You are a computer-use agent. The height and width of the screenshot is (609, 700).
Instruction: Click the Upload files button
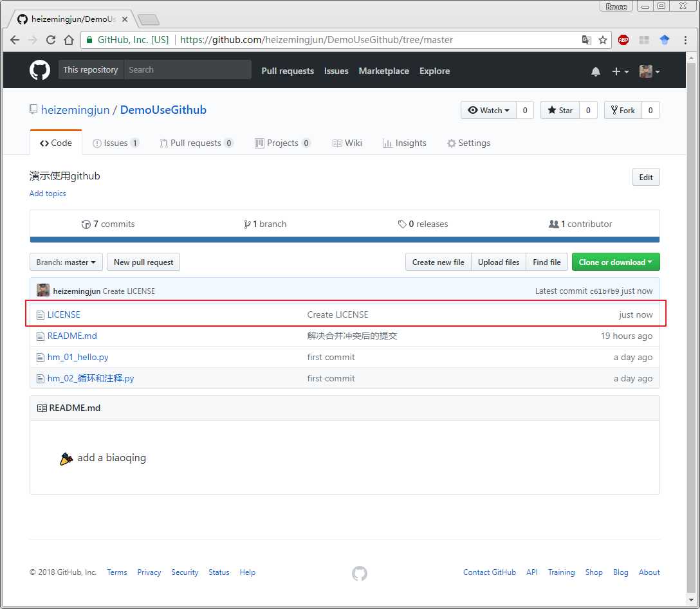(499, 262)
